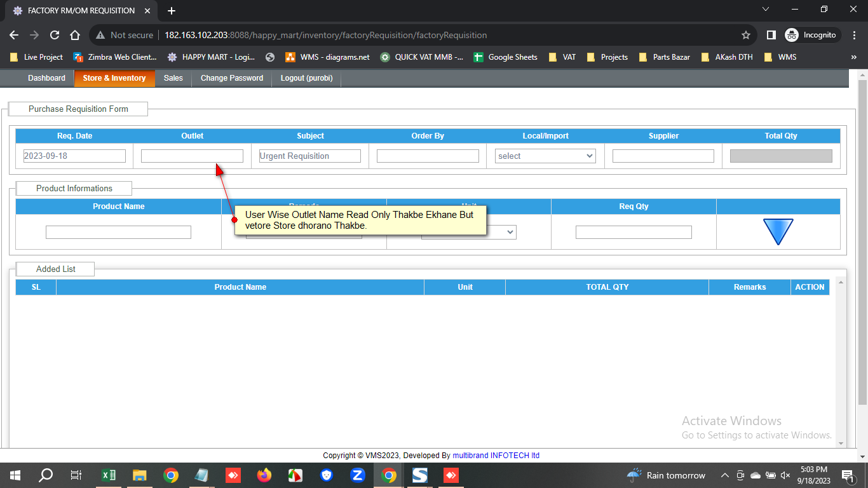
Task: Click the Supplier input field
Action: [x=663, y=156]
